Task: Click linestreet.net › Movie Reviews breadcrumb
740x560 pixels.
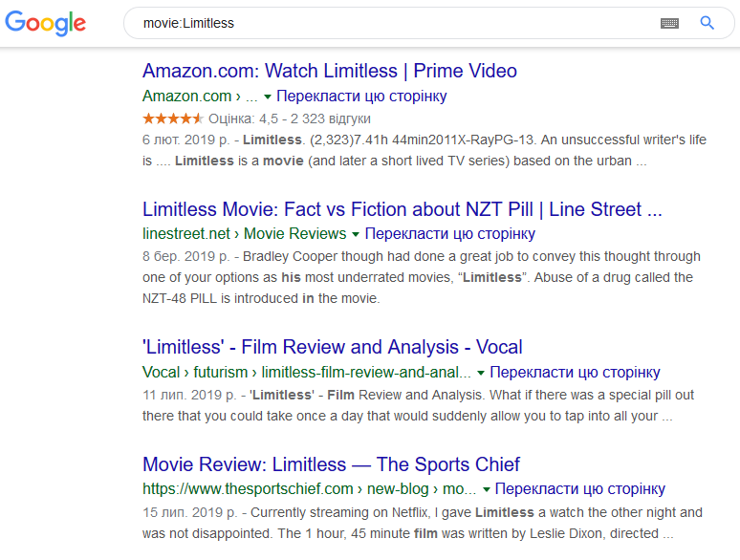Action: (245, 233)
